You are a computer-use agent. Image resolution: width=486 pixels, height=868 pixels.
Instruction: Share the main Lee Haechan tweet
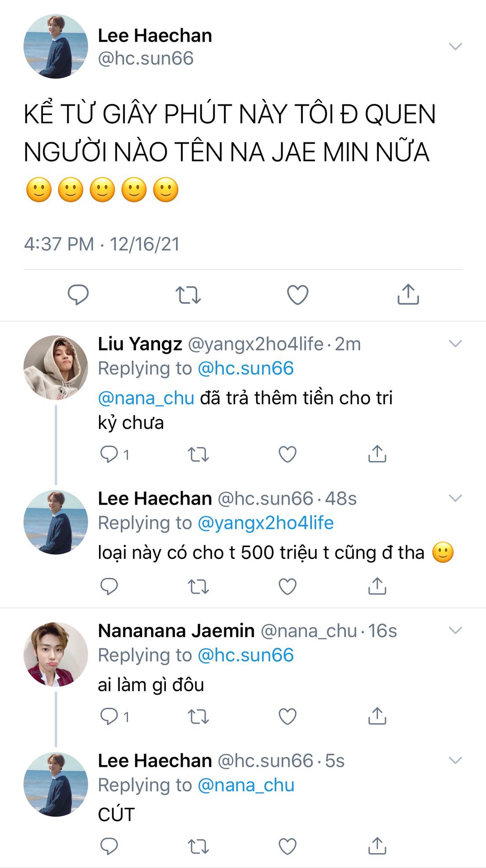(x=408, y=295)
